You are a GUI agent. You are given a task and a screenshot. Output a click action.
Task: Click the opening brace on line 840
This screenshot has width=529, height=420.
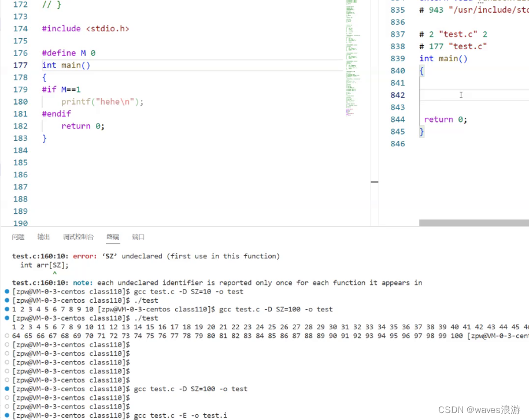coord(421,71)
